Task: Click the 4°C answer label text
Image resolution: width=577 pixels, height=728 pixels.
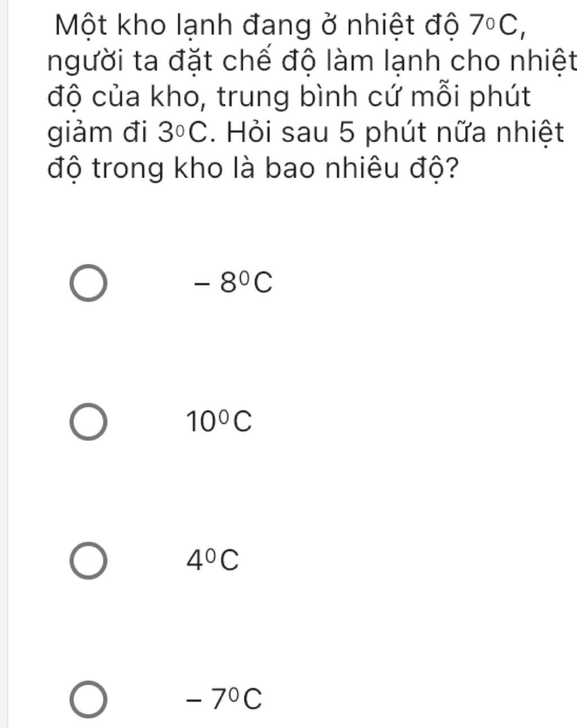Action: point(214,561)
